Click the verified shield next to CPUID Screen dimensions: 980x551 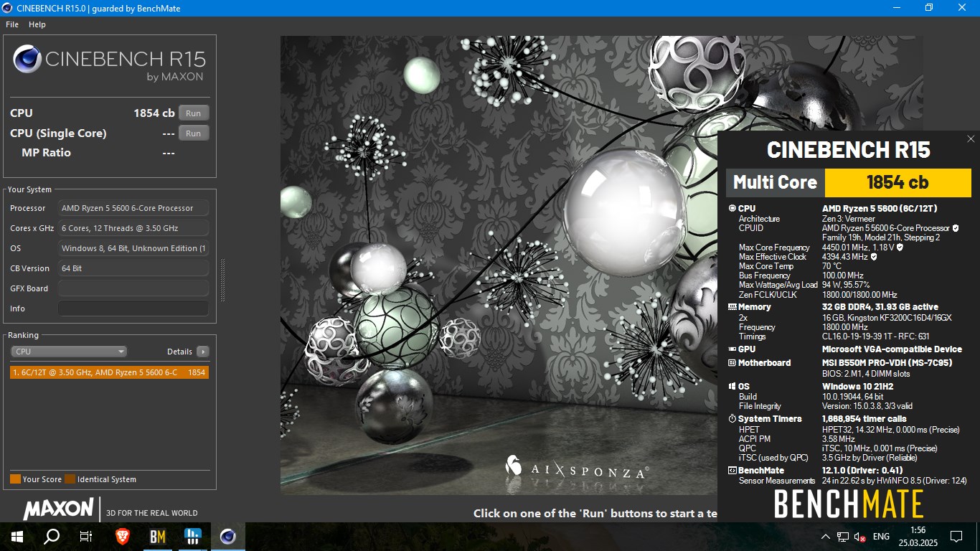click(x=956, y=228)
